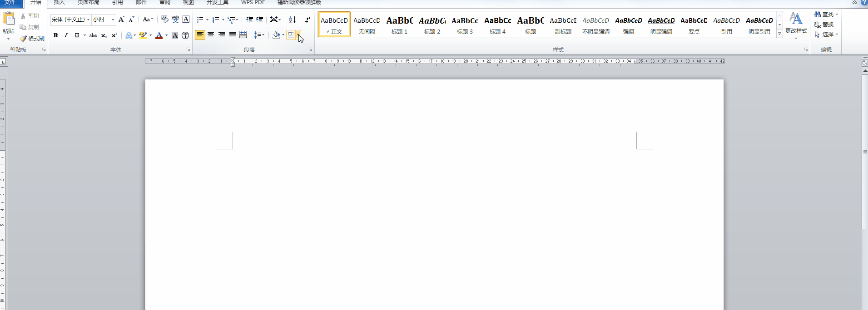This screenshot has width=868, height=310.
Task: Toggle underline formatting
Action: coord(77,35)
